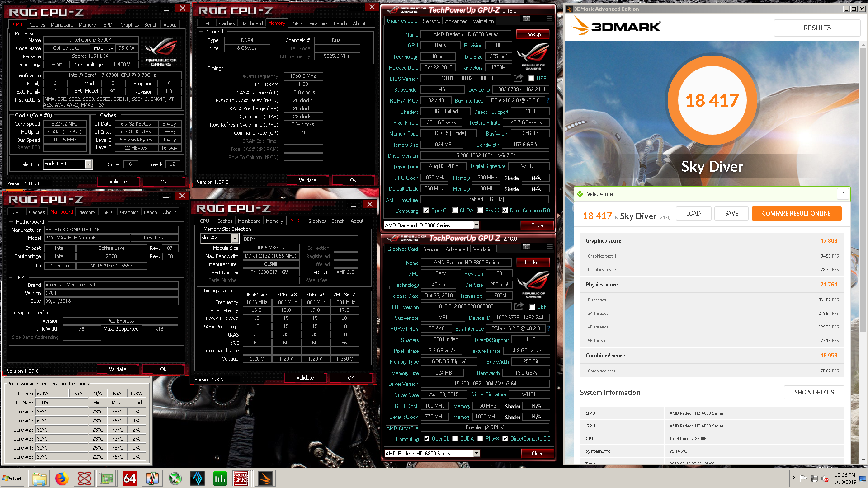Click the green jet icon on the taskbar
868x488 pixels.
pos(175,479)
